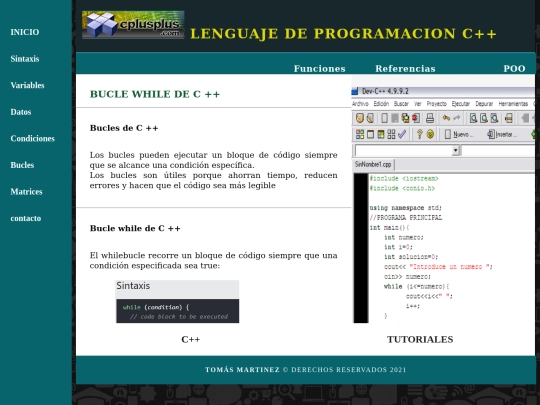Click the Dev-C++ open file toolbar icon
This screenshot has height=405, width=540.
[x=371, y=118]
